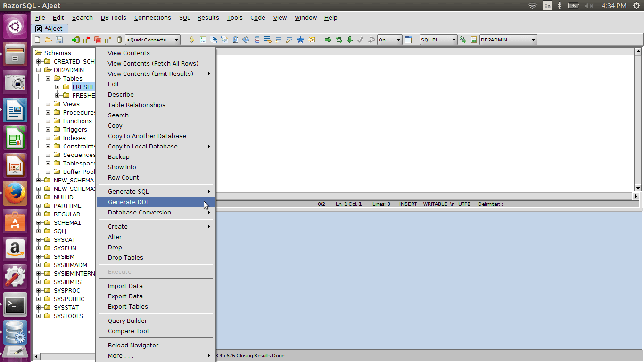644x362 pixels.
Task: Select the REGULAR schema in tree
Action: [x=67, y=214]
